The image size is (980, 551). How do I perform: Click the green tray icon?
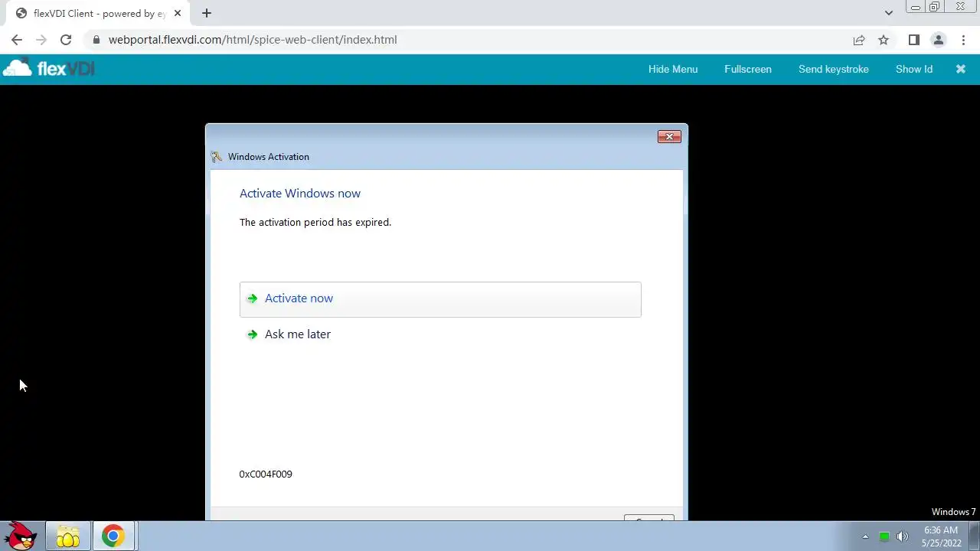point(884,536)
